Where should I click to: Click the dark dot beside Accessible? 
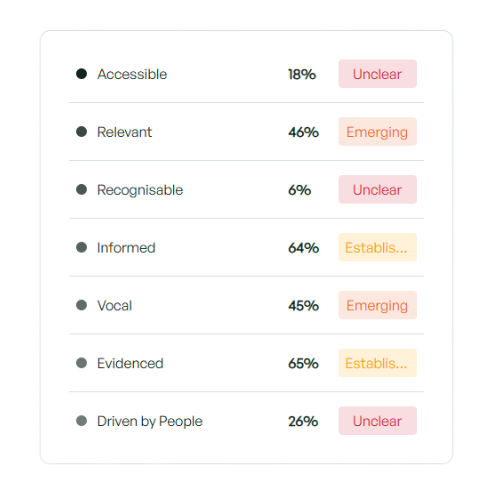[x=81, y=74]
